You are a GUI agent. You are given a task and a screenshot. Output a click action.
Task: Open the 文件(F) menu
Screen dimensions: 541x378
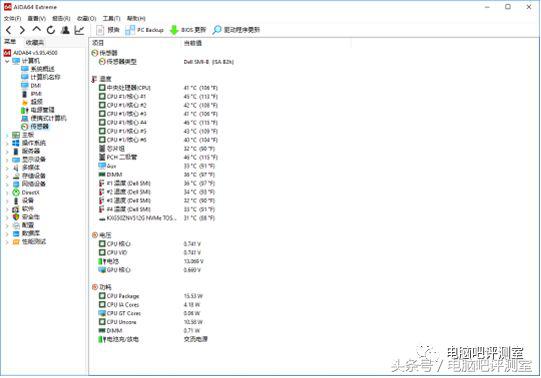pos(12,18)
